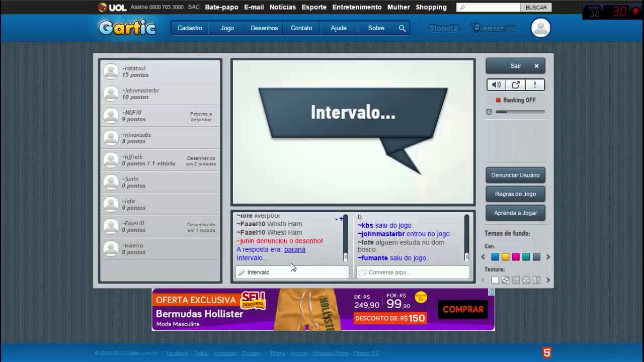Viewport: 644px width, 362px height.
Task: Open the user profile avatar icon
Action: 541,28
